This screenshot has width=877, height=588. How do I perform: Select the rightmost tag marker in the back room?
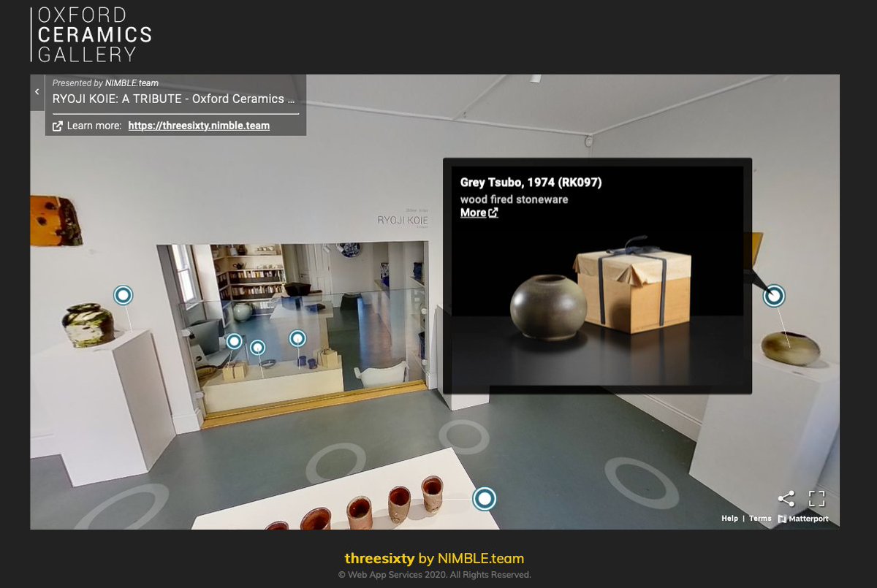point(297,338)
